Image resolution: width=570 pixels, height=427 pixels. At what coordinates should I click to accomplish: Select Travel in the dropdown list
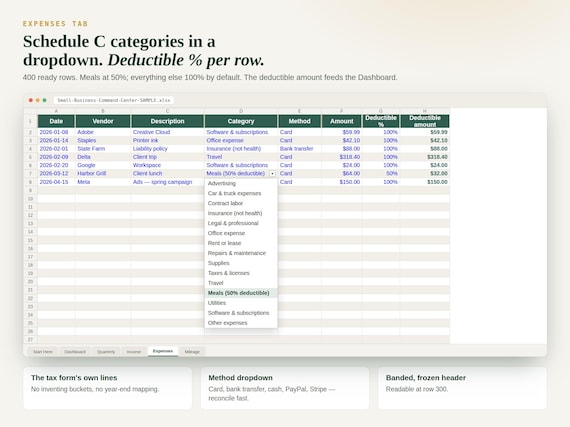[241, 283]
